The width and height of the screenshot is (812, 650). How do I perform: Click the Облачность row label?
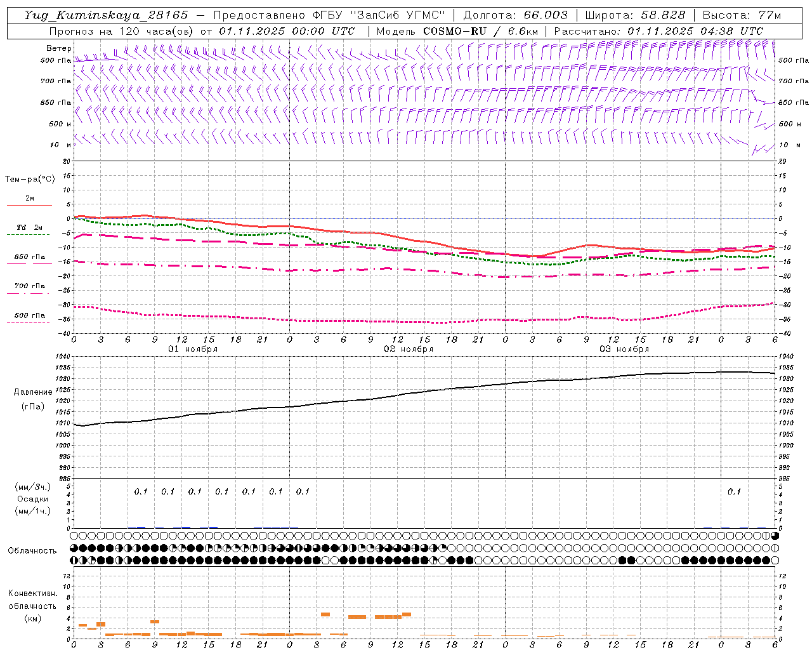tap(32, 550)
